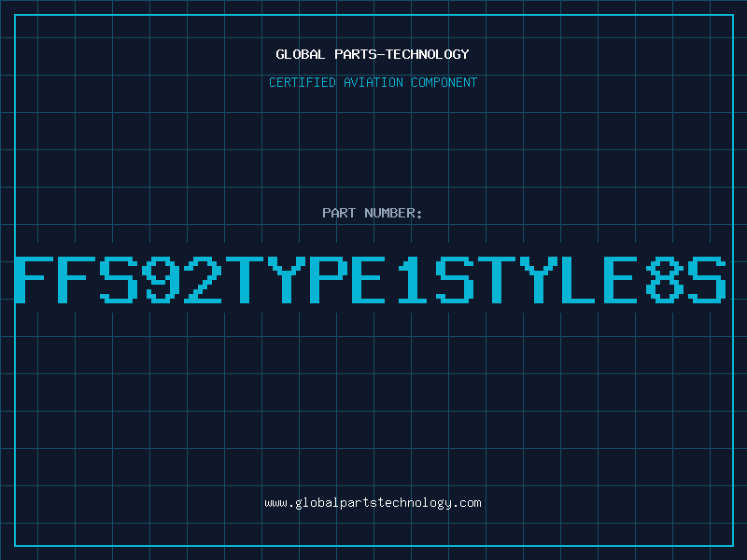Select the part number FFS92TYPE1STYLE8S
The image size is (747, 560).
pos(371,280)
